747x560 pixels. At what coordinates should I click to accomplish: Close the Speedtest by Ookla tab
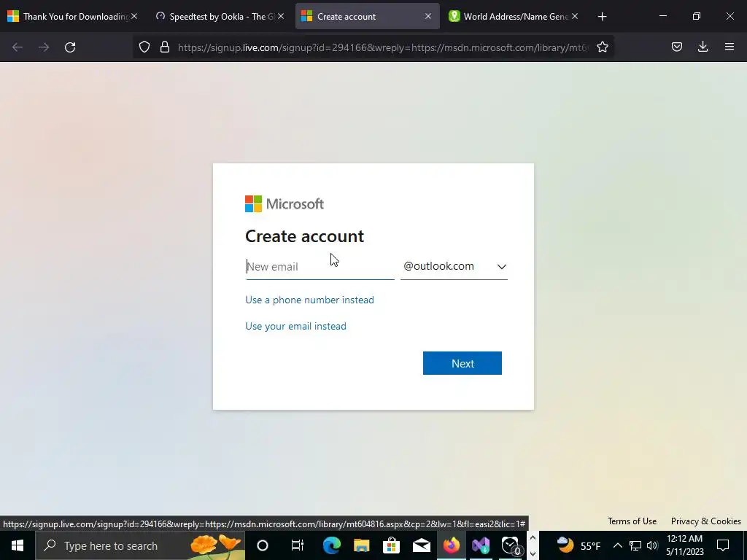pos(281,16)
